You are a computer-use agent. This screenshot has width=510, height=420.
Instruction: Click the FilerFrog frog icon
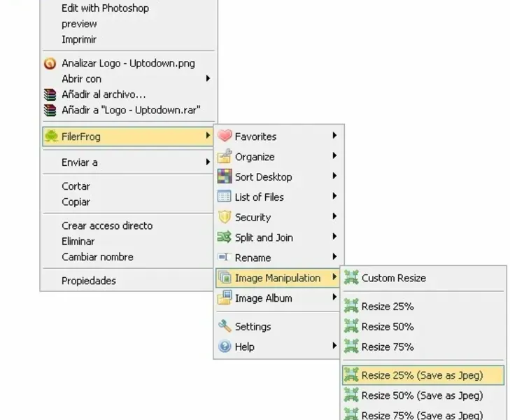50,136
